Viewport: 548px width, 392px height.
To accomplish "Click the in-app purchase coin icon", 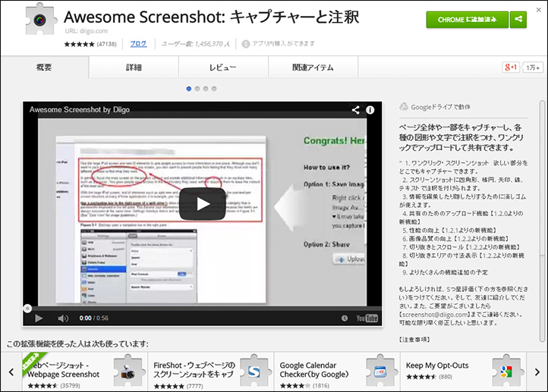I will 246,44.
